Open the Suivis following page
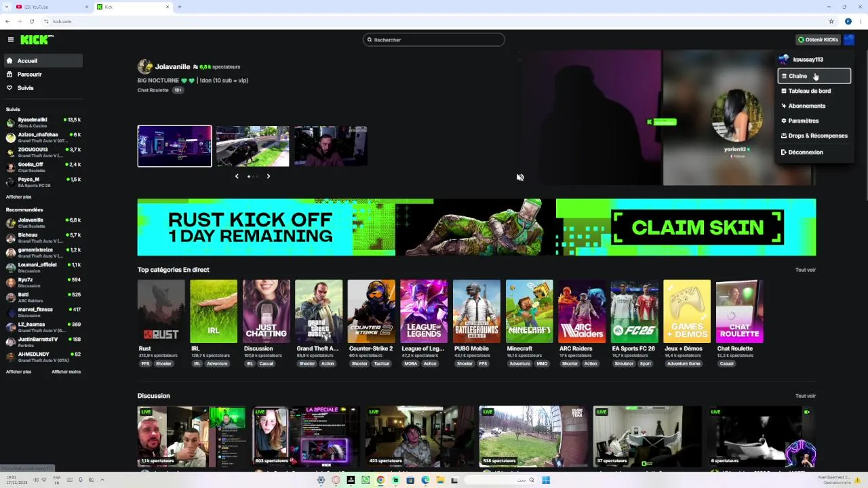Screen dimensions: 868x488 click(42, 88)
